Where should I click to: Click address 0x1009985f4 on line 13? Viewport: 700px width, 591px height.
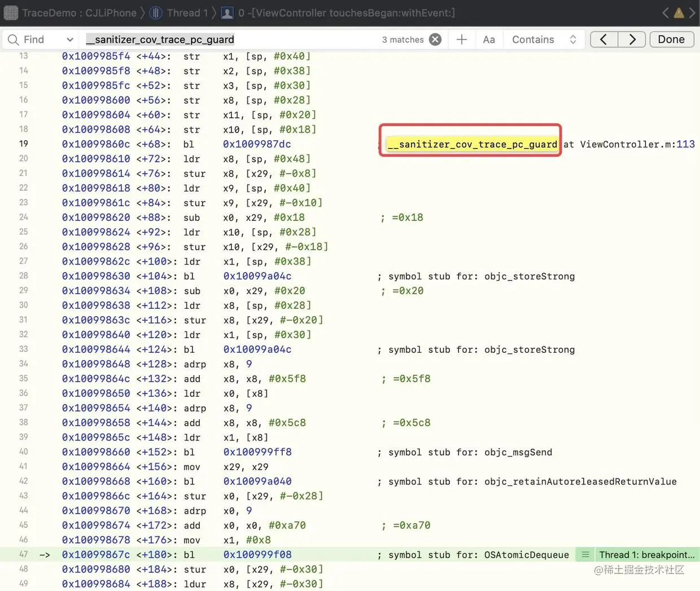96,56
